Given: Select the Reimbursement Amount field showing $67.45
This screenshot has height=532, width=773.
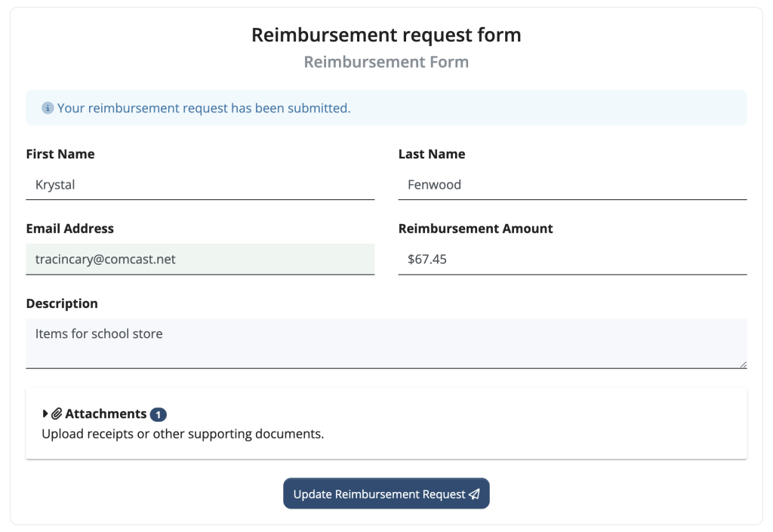Looking at the screenshot, I should pos(572,259).
